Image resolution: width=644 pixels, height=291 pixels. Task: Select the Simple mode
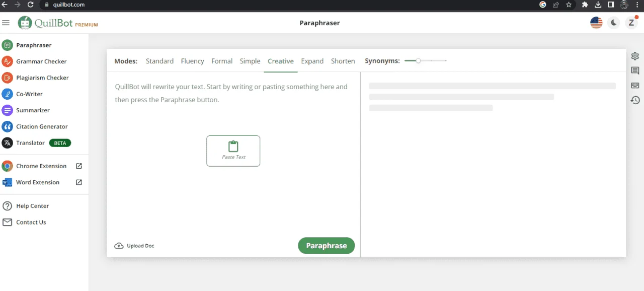(250, 61)
